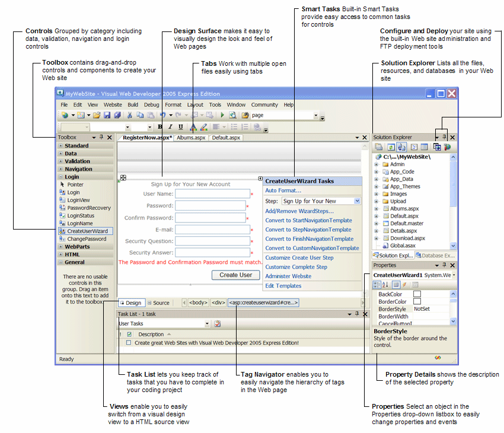
Task: Click the Create User Task icon
Action: point(218,324)
